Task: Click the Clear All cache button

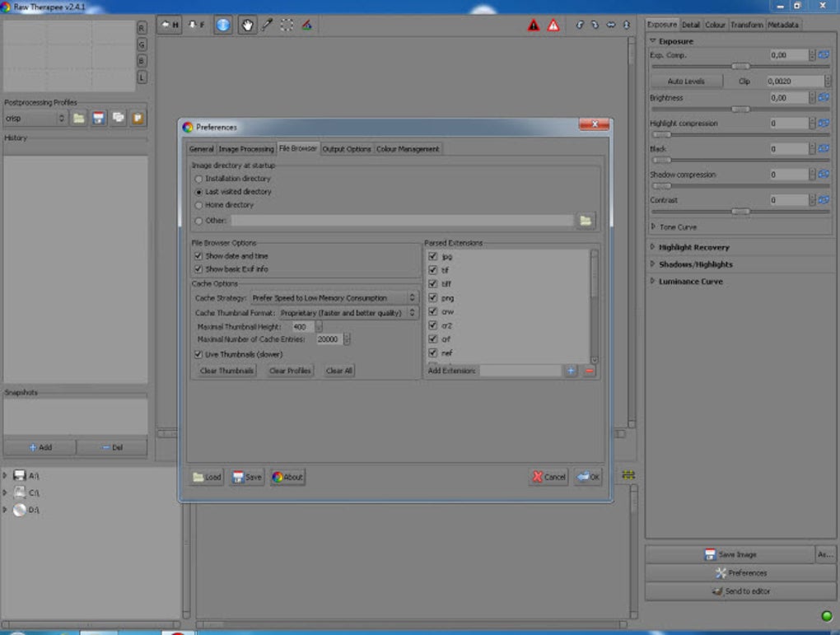Action: click(339, 371)
